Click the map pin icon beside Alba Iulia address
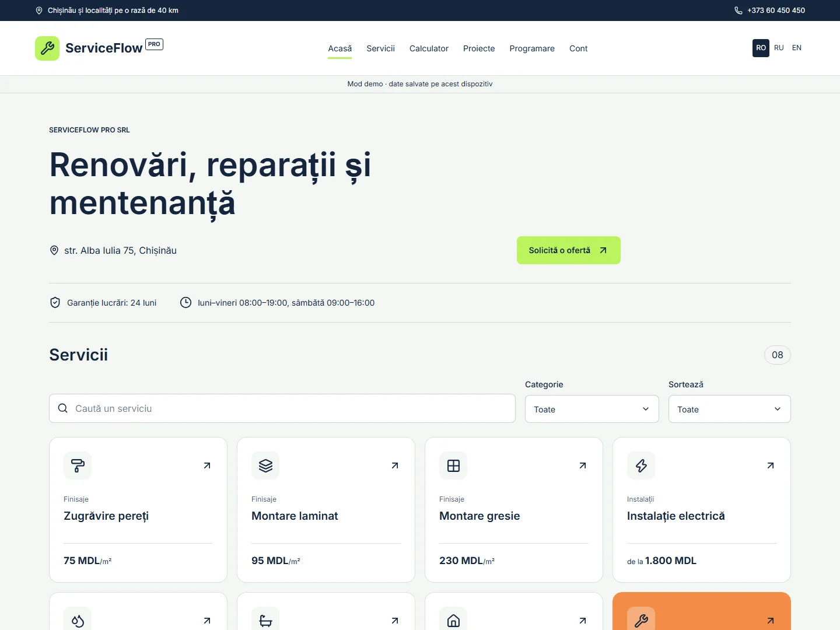Screen dimensions: 840x630 [x=54, y=250]
